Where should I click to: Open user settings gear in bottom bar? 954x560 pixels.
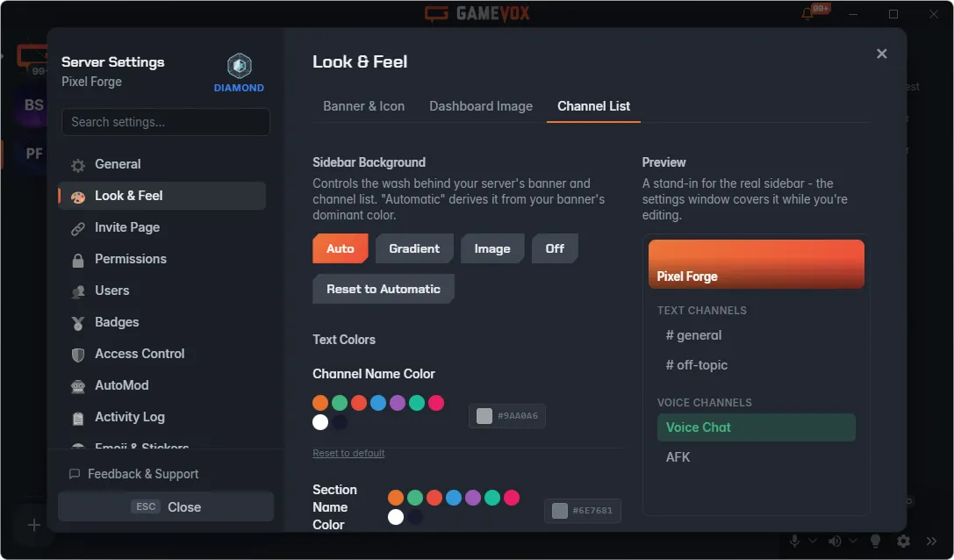coord(903,541)
